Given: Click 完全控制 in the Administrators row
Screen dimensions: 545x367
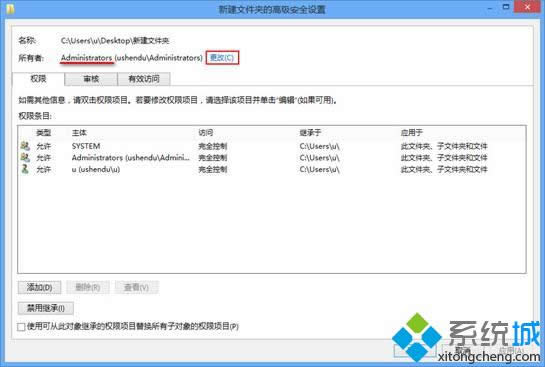Looking at the screenshot, I should pyautogui.click(x=213, y=158).
